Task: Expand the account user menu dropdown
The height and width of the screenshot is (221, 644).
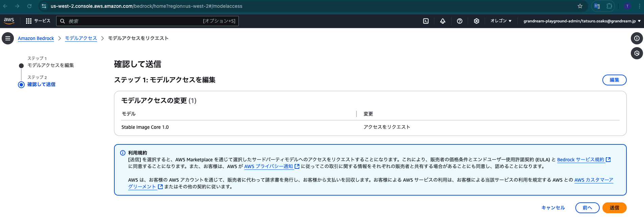Action: click(582, 21)
